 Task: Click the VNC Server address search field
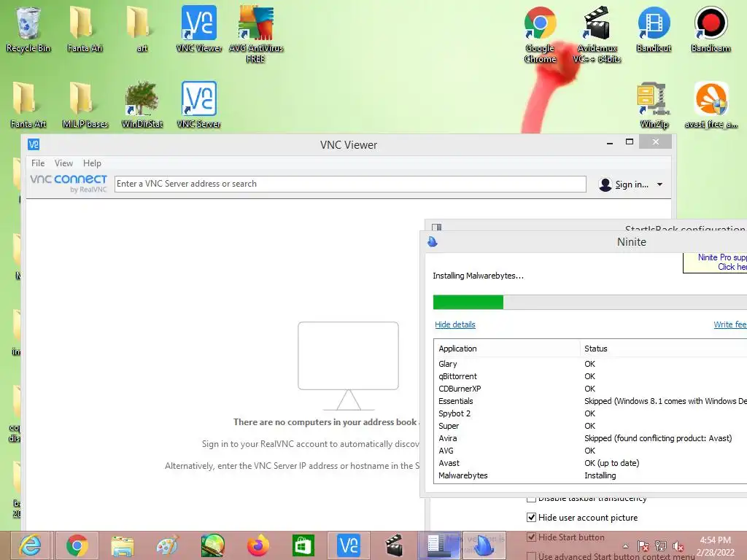350,184
